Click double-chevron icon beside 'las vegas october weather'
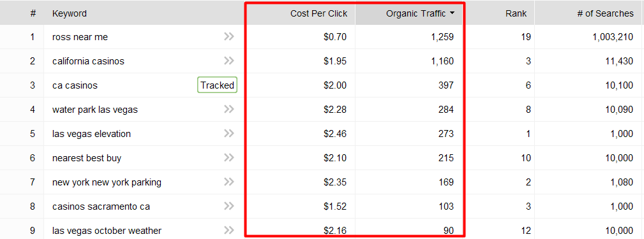 click(x=228, y=230)
